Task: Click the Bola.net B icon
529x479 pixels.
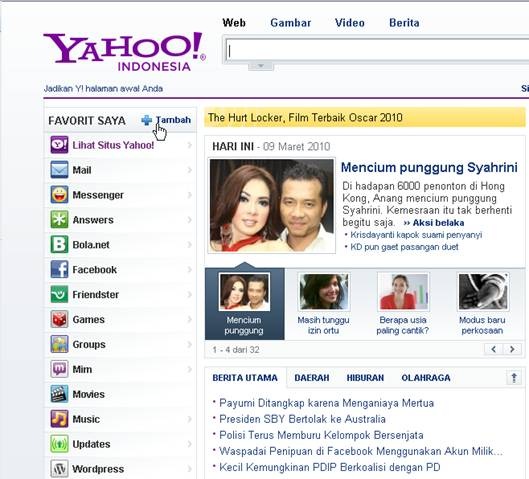Action: (x=59, y=245)
